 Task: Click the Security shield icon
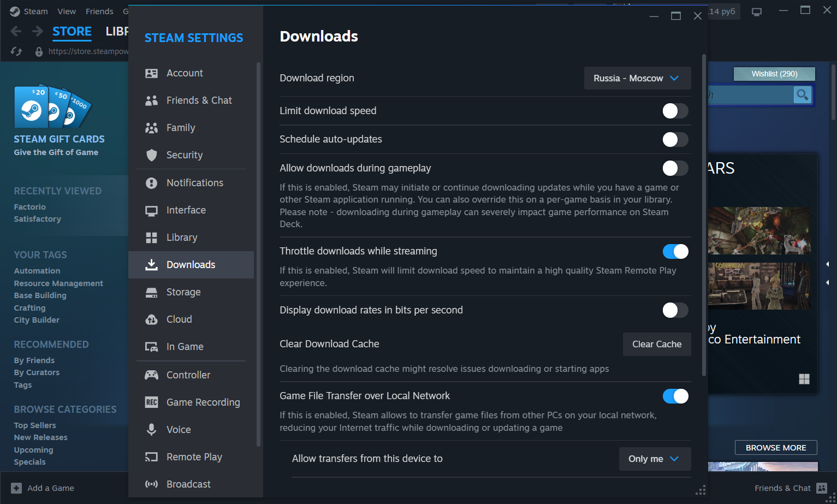151,155
